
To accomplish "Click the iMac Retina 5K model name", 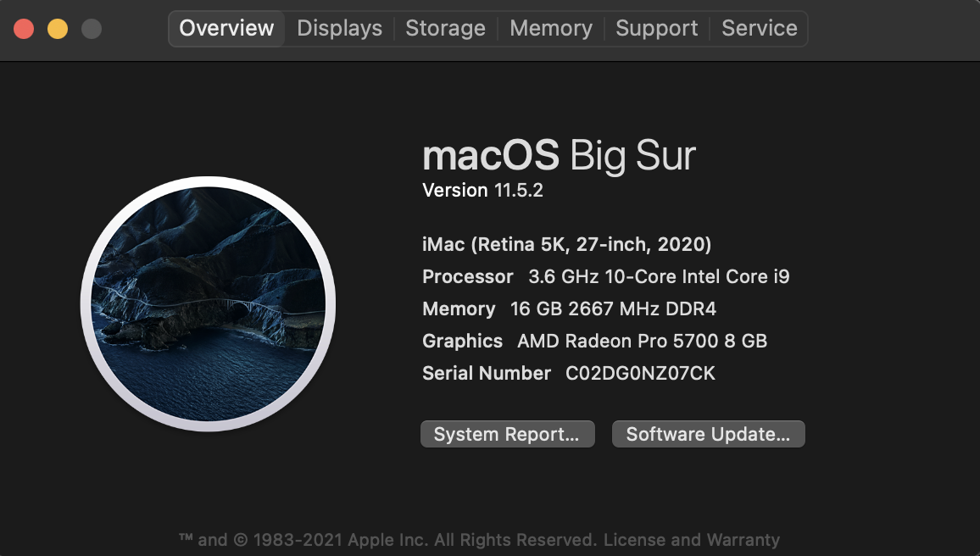I will (x=566, y=245).
